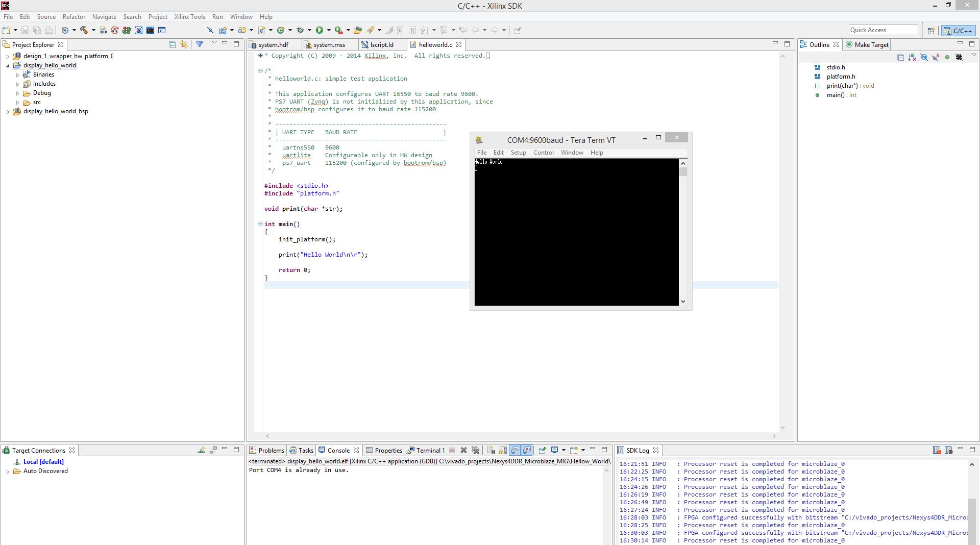980x545 pixels.
Task: Click the filter icon in Project Explorer
Action: pos(200,44)
